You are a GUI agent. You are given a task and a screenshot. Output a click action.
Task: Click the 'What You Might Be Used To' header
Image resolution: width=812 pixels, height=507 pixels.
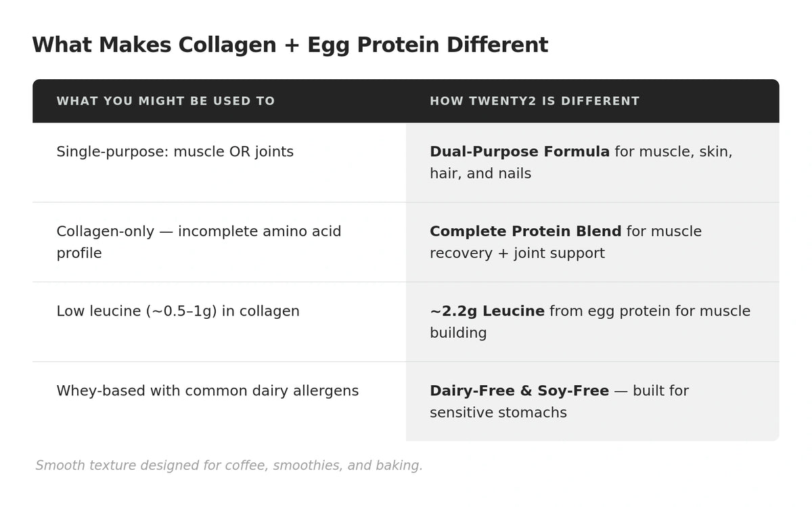click(x=165, y=102)
